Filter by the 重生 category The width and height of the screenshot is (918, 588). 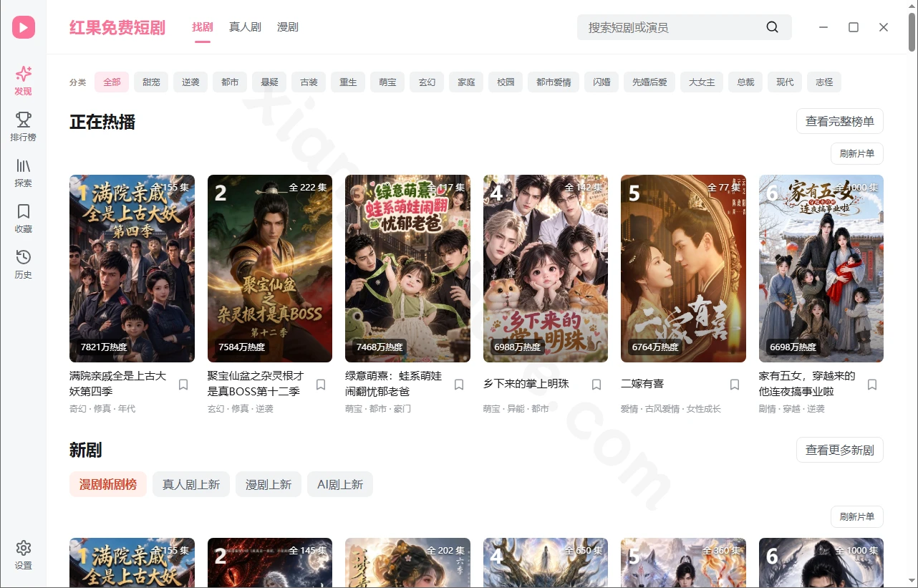tap(348, 82)
